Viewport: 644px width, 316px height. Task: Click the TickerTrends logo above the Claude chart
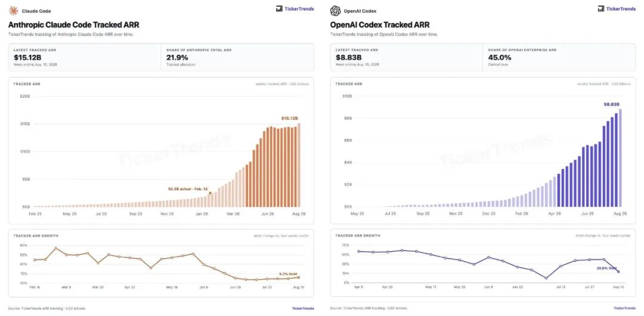[x=295, y=8]
